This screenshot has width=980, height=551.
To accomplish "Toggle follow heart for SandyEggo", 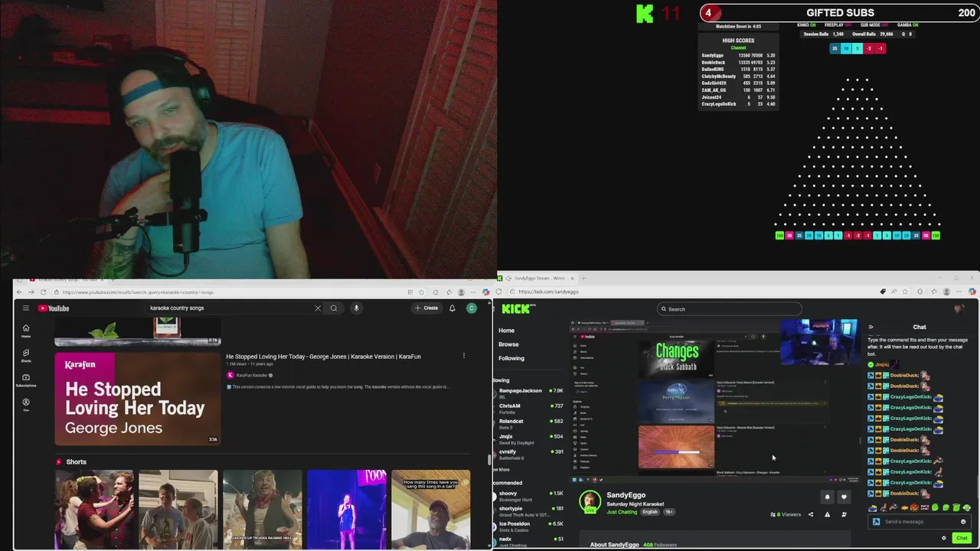I will (844, 497).
